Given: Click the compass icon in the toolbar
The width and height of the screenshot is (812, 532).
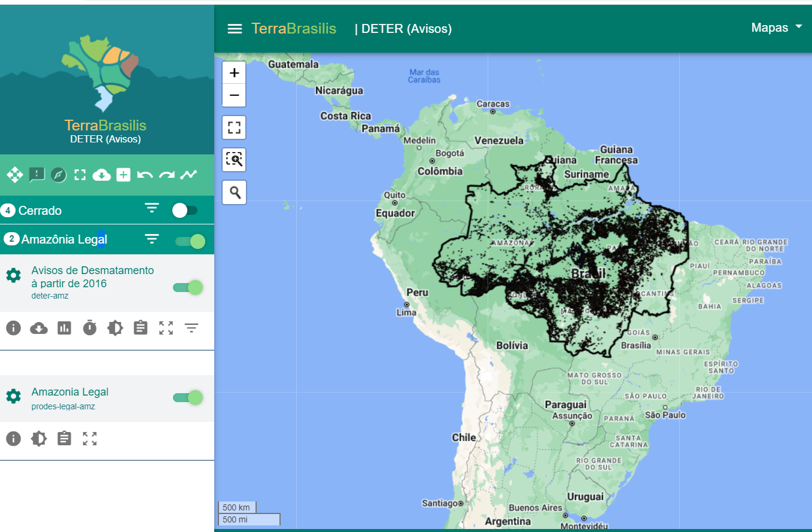Looking at the screenshot, I should (x=59, y=175).
